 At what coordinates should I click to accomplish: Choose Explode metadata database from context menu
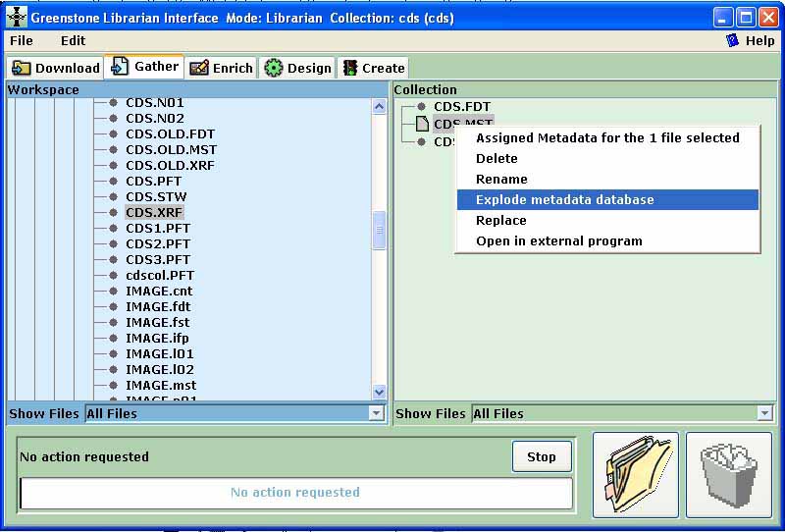(x=564, y=199)
